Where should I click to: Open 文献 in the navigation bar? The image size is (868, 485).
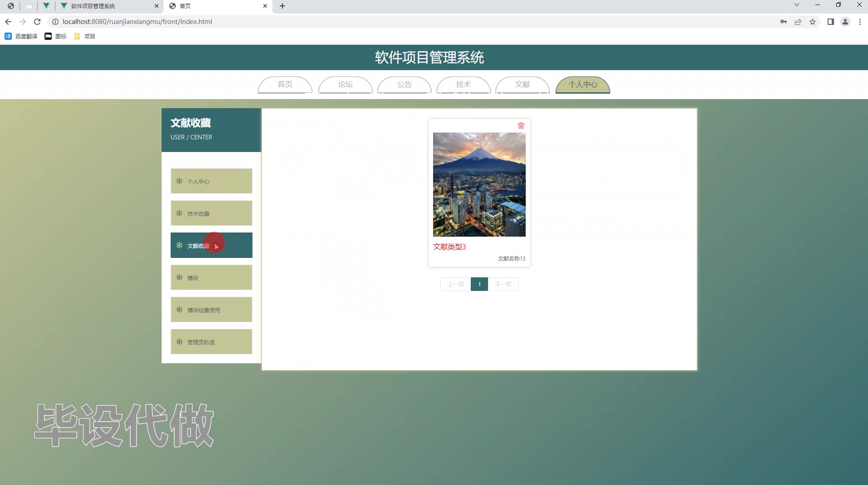coord(523,85)
